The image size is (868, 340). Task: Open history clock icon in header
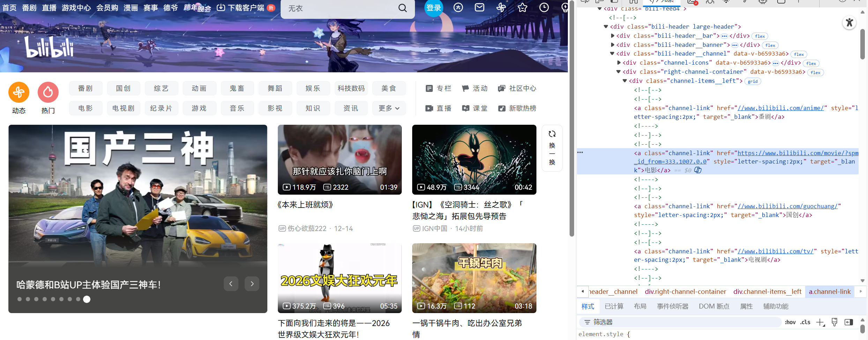pos(544,7)
